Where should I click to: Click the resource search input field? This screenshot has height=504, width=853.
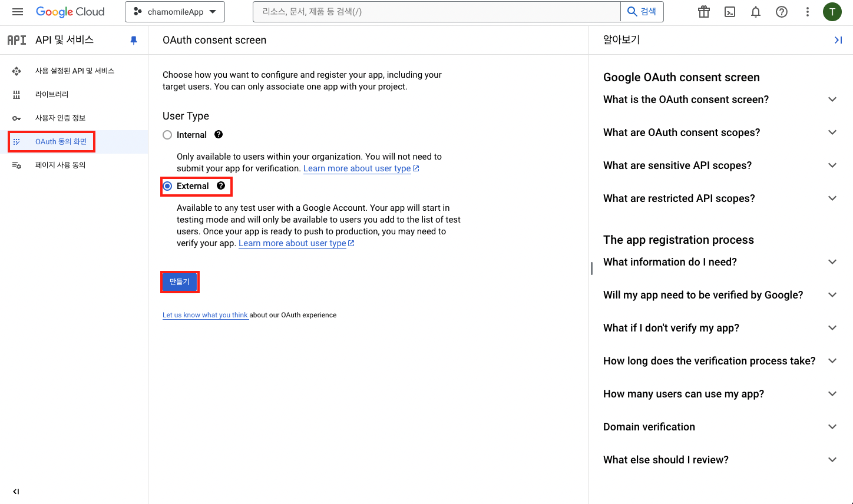(x=436, y=12)
